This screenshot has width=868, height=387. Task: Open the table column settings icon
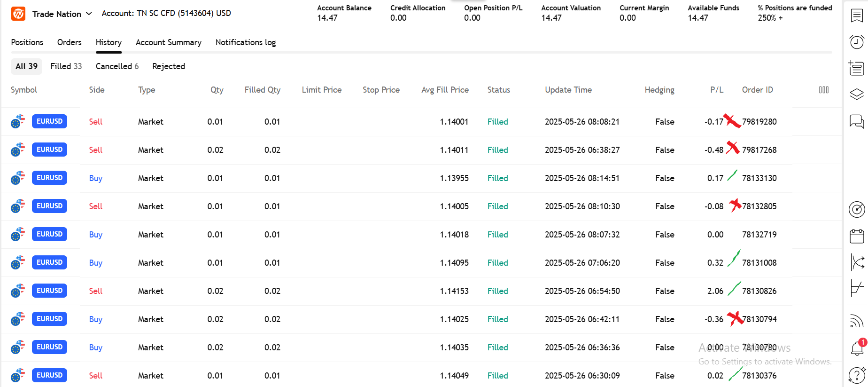(x=823, y=90)
